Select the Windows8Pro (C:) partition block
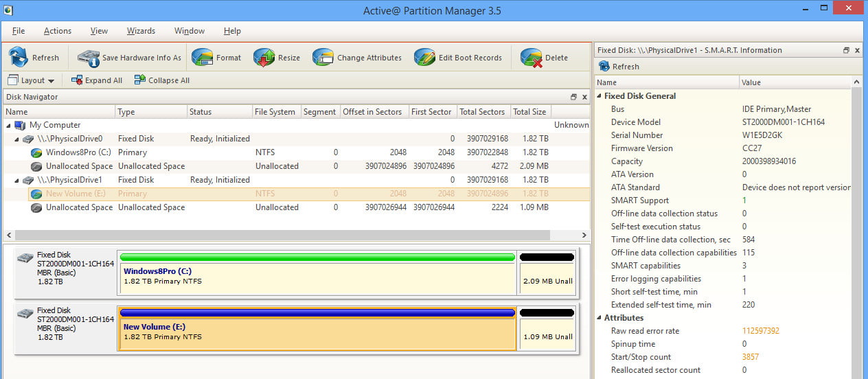 317,273
